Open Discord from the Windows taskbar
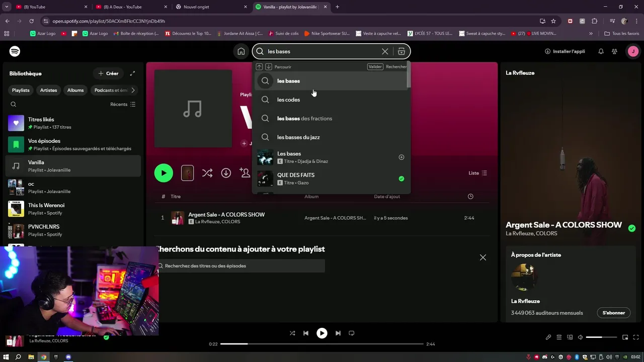The image size is (644, 362). pyautogui.click(x=68, y=357)
